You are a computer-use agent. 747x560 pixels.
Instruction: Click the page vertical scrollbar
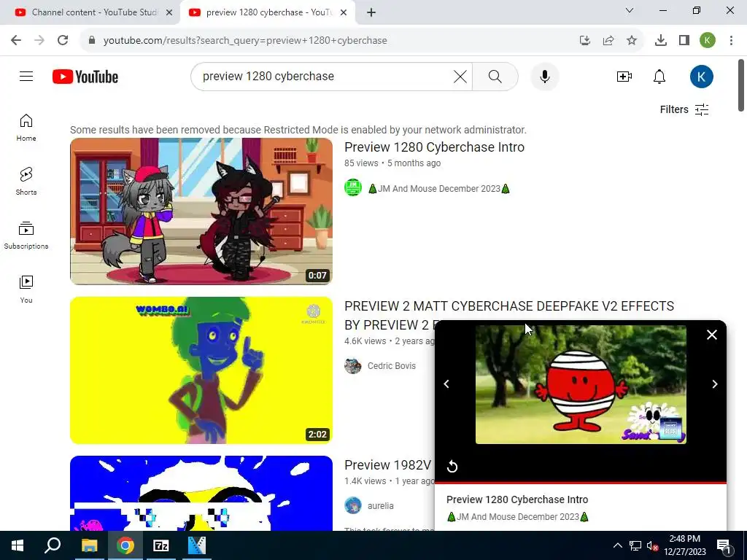(x=741, y=86)
